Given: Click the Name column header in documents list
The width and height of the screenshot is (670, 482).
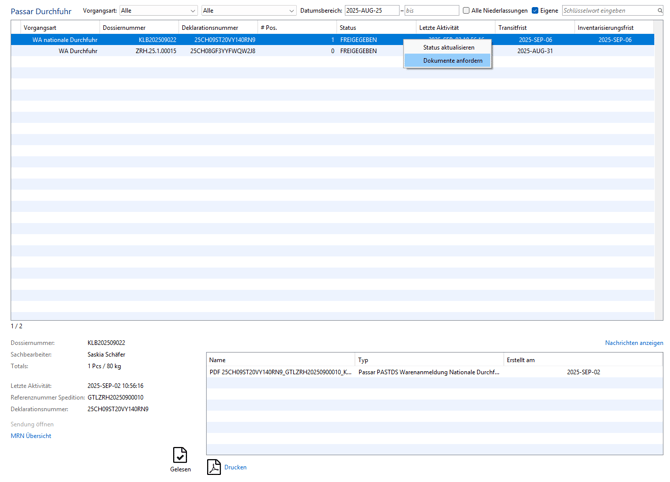Looking at the screenshot, I should (281, 360).
